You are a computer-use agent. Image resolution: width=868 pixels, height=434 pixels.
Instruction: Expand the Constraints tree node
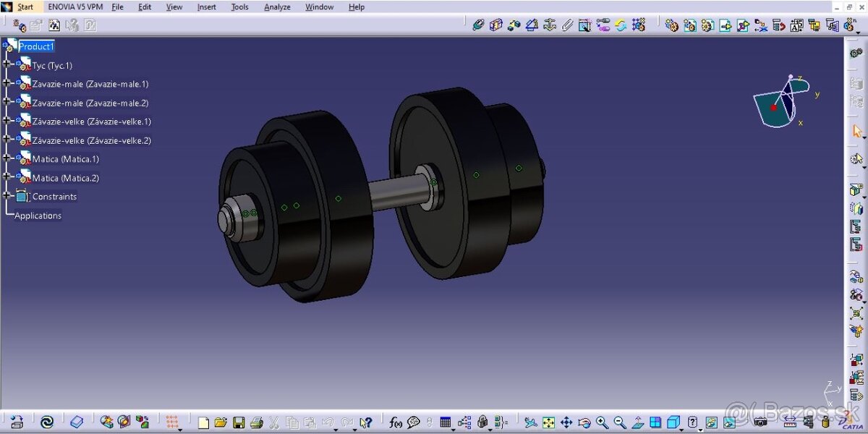coord(7,196)
